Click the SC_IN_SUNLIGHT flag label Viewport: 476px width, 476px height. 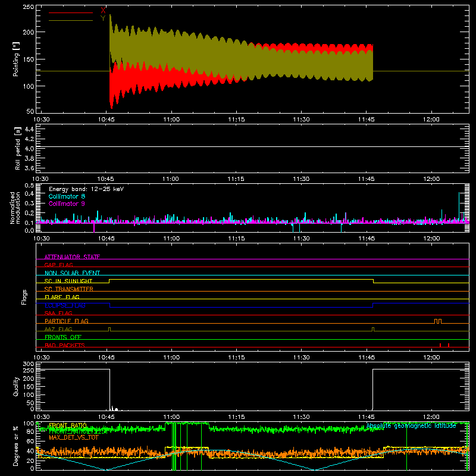click(x=68, y=281)
